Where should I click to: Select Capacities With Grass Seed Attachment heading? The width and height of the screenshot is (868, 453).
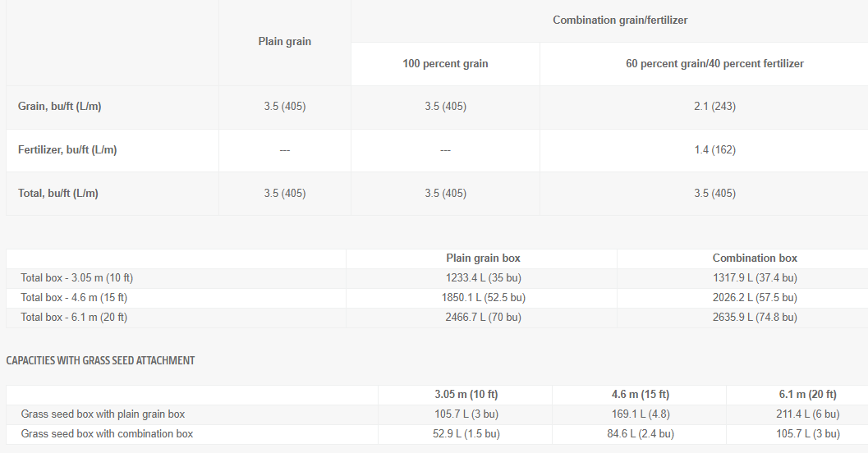[x=100, y=360]
